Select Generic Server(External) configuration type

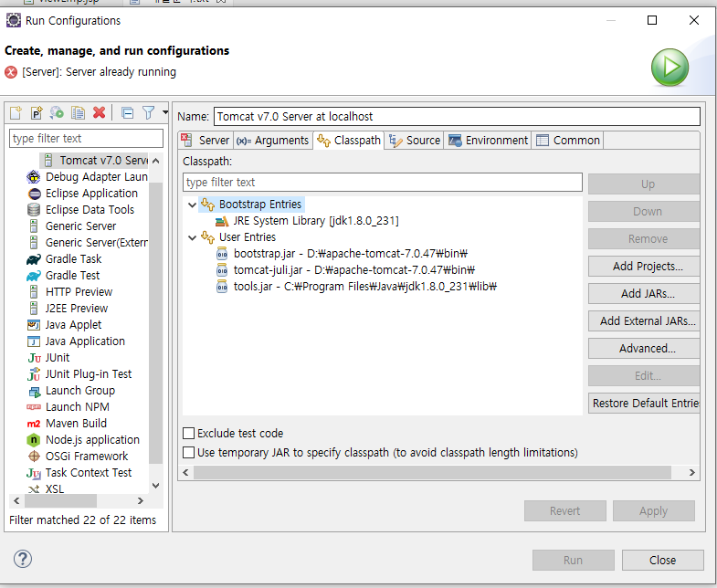tap(88, 243)
